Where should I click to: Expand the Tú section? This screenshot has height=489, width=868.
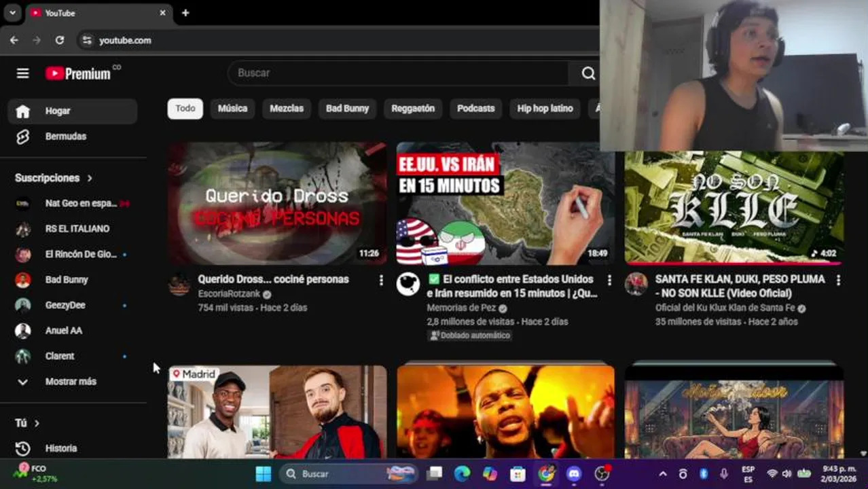pos(27,423)
